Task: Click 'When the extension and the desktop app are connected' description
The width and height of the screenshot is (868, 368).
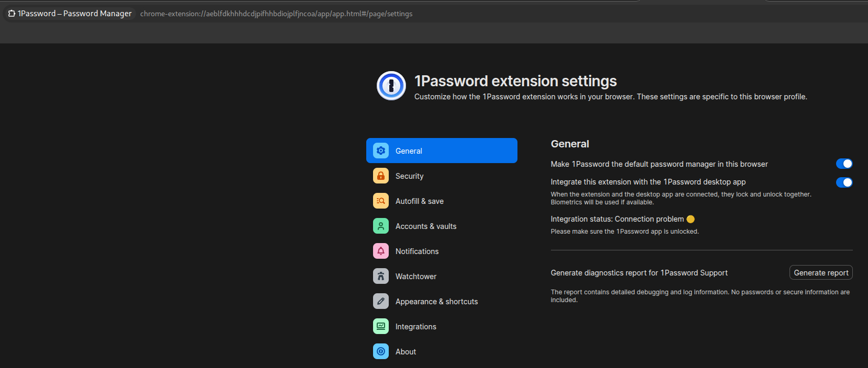Action: point(681,198)
